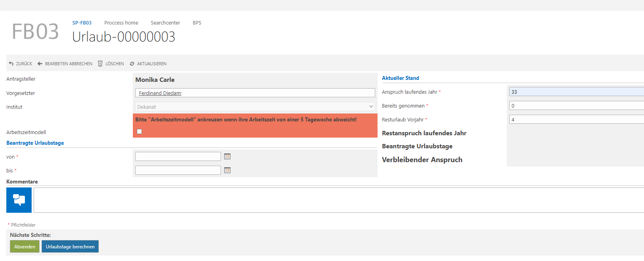
Task: Click AKTUALISIEREN toolbar label
Action: [x=152, y=64]
